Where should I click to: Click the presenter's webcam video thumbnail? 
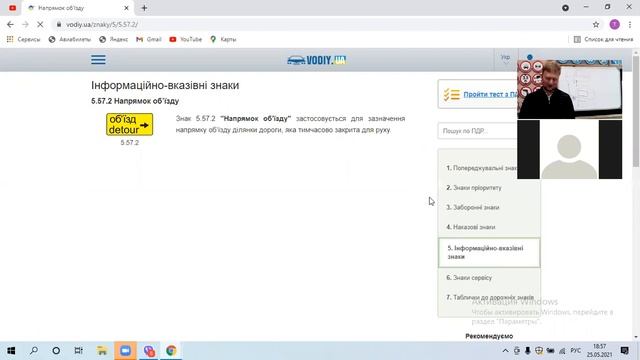tap(569, 89)
